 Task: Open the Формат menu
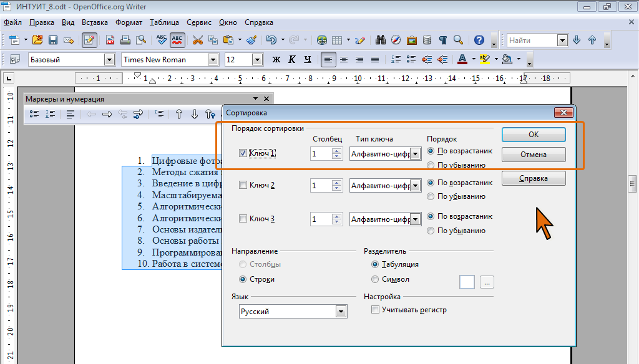(x=129, y=22)
